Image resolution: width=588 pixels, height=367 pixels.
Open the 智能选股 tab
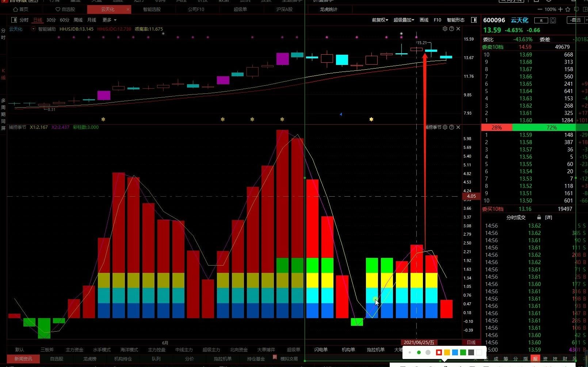coord(152,9)
